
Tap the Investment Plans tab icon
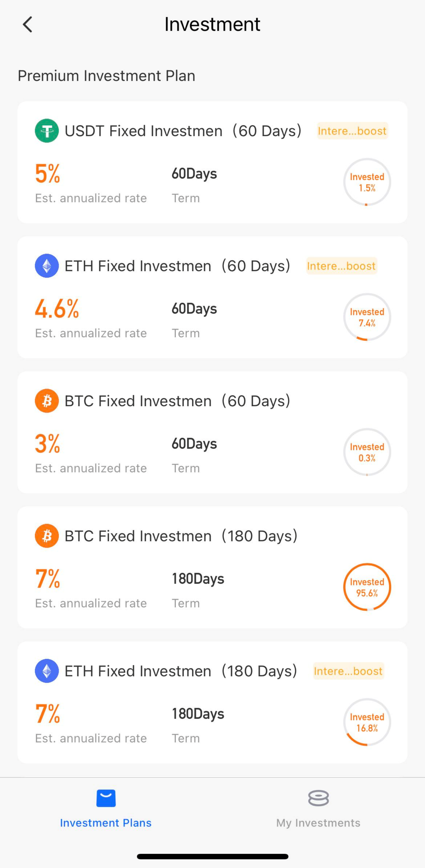pyautogui.click(x=106, y=798)
